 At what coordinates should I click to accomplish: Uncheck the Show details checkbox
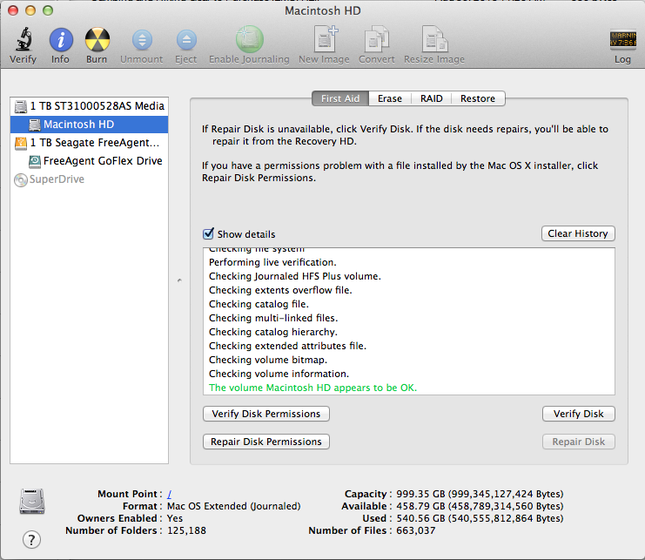pos(209,234)
